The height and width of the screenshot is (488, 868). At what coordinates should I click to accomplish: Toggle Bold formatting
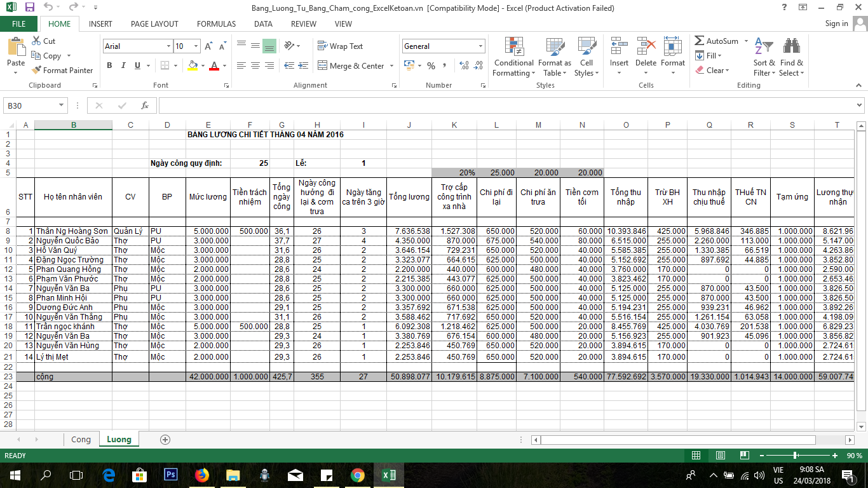click(109, 65)
